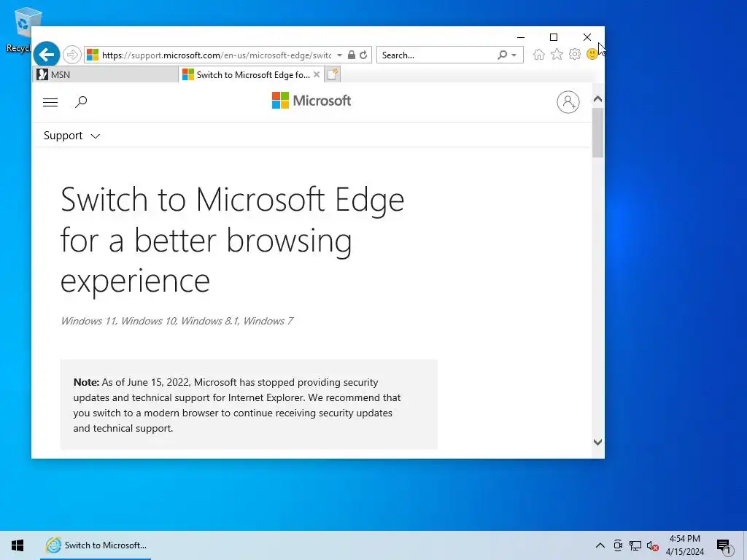Click the Internet Explorer taskbar button

point(96,545)
